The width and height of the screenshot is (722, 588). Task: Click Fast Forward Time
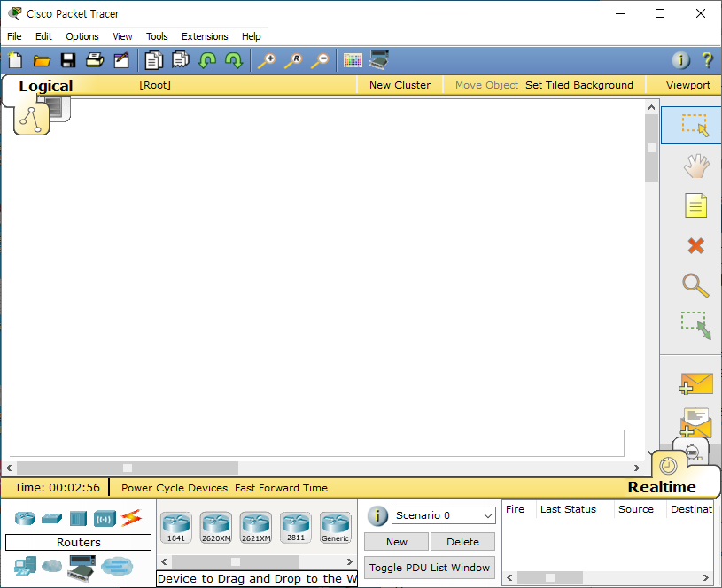coord(282,488)
